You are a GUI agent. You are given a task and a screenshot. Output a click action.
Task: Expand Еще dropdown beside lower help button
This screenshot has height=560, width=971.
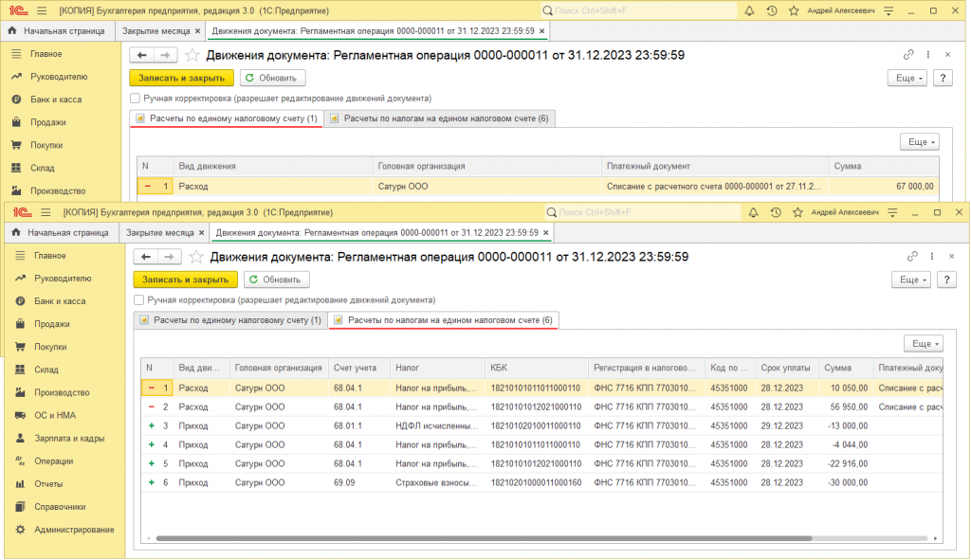coord(910,280)
